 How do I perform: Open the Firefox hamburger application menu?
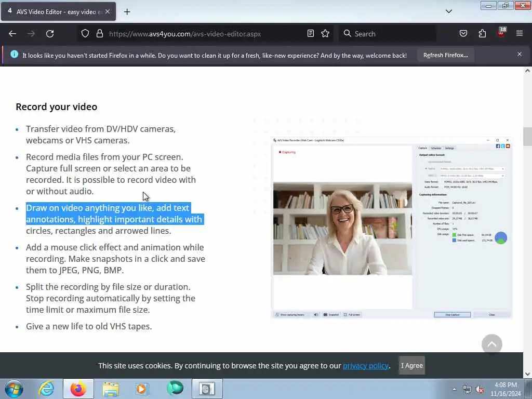click(520, 34)
